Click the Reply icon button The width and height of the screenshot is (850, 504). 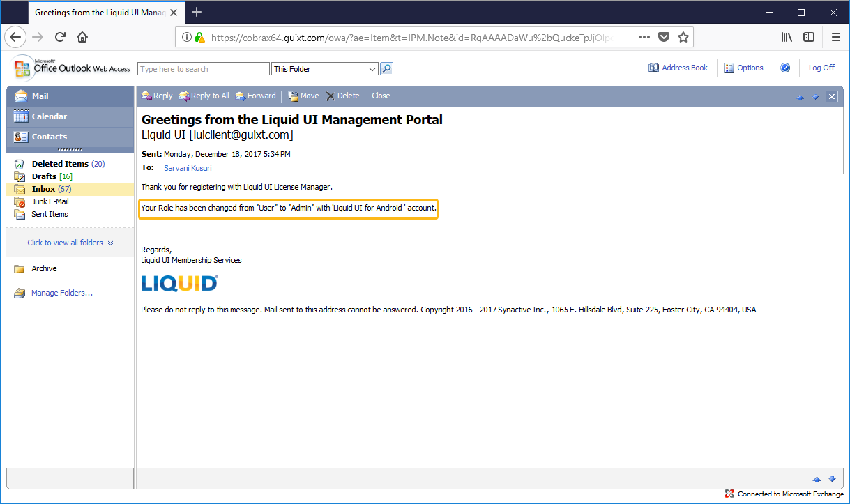point(157,96)
